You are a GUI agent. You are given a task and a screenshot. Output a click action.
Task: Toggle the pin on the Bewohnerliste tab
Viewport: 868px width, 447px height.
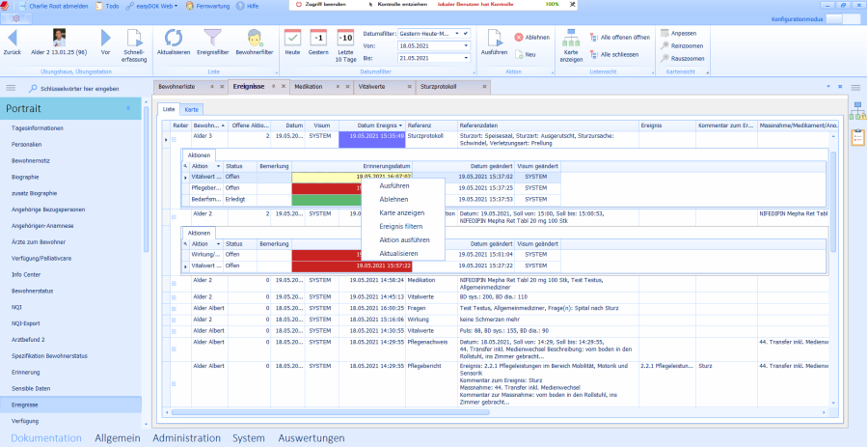click(213, 86)
